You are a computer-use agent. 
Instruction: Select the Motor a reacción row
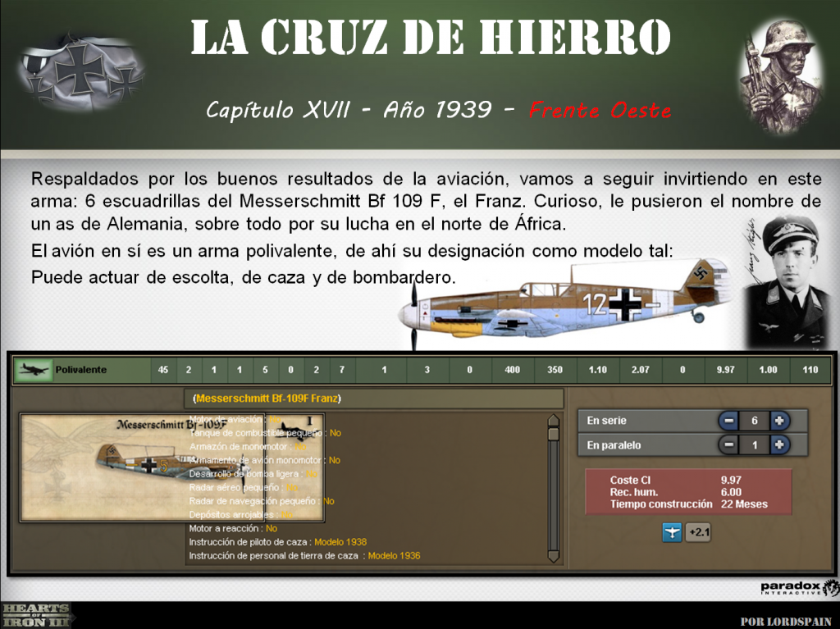(234, 528)
